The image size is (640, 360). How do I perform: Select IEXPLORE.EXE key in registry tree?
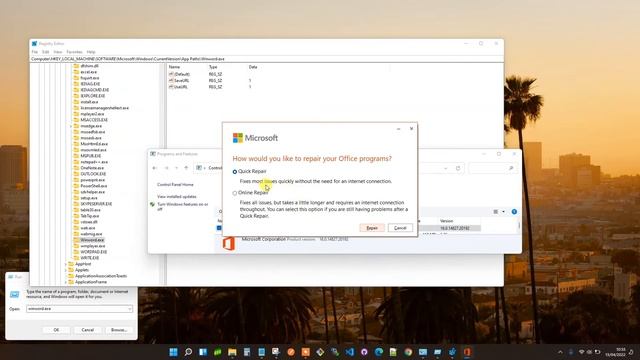pos(93,96)
